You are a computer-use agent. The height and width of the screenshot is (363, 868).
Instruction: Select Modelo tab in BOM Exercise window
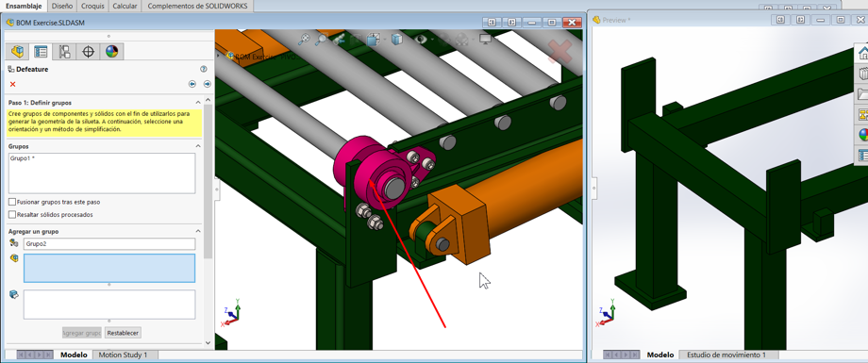click(x=74, y=355)
